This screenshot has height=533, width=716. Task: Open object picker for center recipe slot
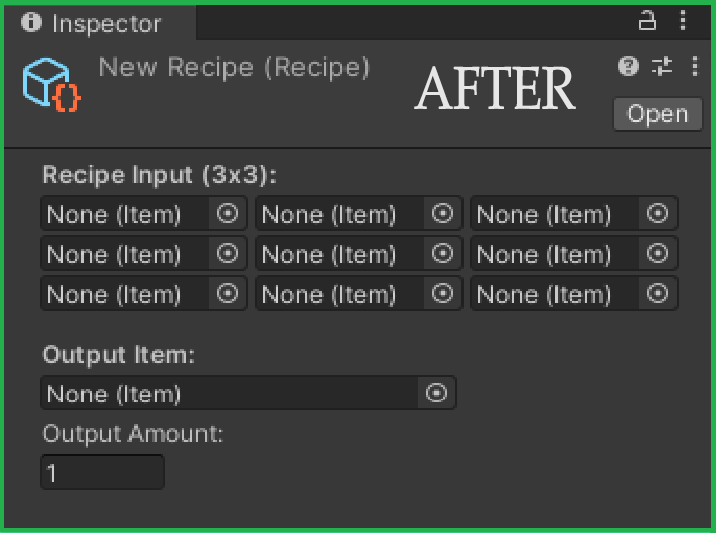click(x=442, y=254)
